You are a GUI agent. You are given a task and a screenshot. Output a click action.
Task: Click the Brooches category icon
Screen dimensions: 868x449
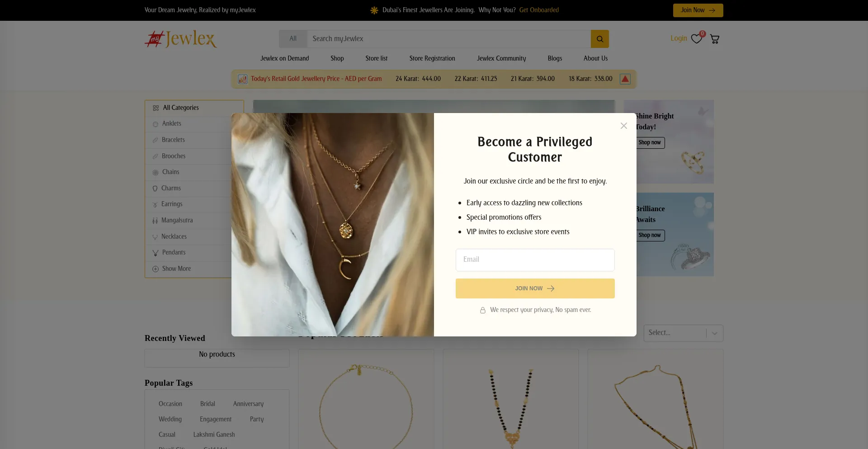click(x=156, y=156)
